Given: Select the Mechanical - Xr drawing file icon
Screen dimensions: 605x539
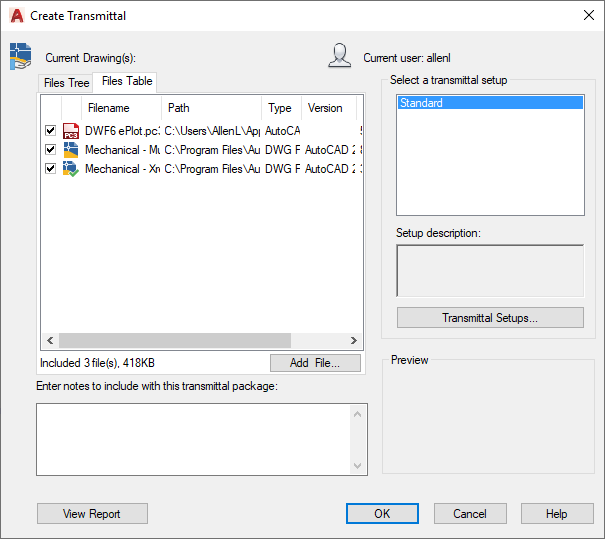Looking at the screenshot, I should click(x=71, y=169).
